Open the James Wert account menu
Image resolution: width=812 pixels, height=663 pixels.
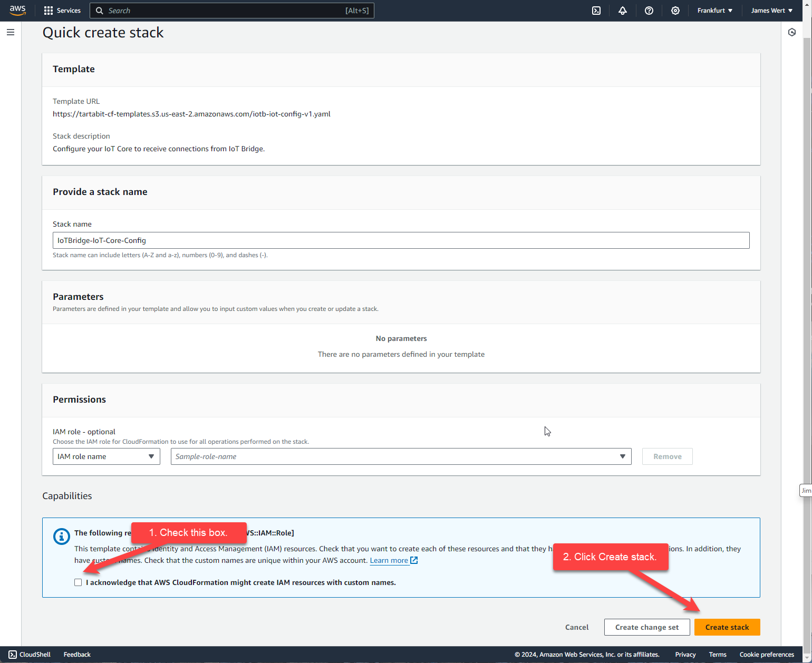(772, 11)
